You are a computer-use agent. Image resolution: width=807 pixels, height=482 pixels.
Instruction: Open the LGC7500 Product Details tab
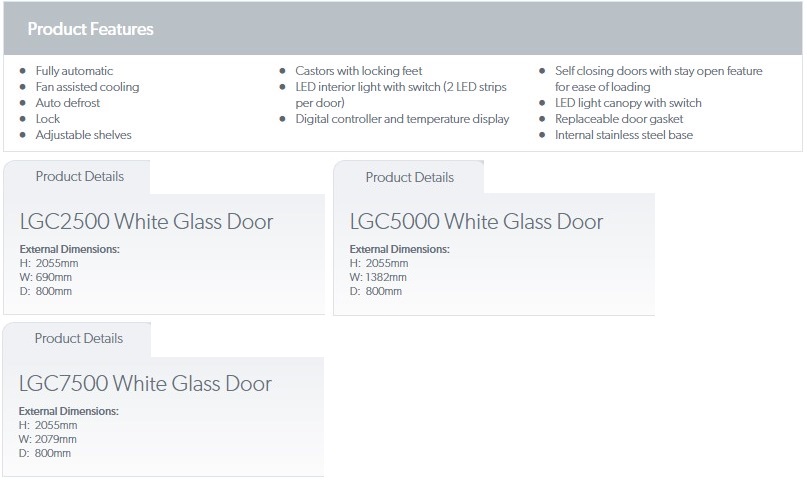[x=79, y=338]
